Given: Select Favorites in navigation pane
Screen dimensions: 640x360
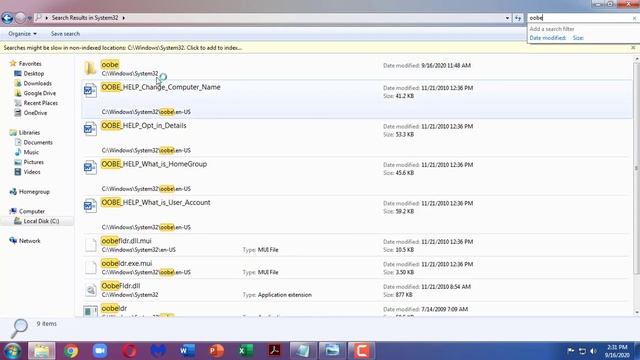Looking at the screenshot, I should tap(30, 64).
